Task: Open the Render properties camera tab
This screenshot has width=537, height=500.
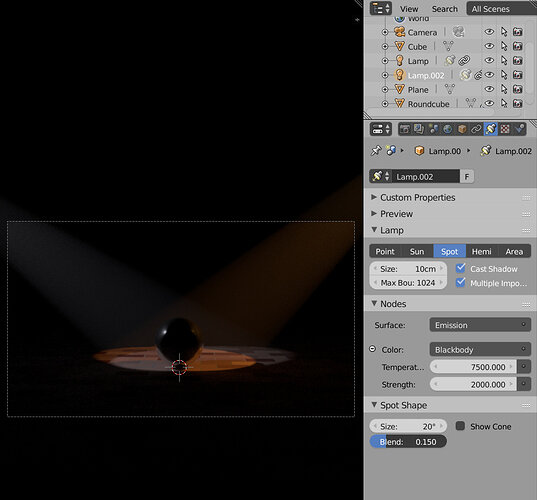Action: coord(405,129)
